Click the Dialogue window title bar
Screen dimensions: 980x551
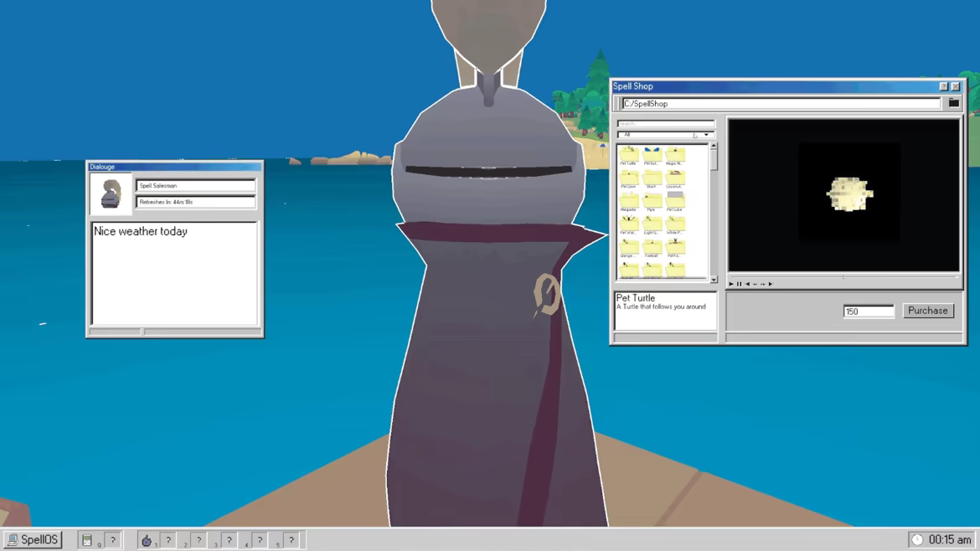[174, 167]
